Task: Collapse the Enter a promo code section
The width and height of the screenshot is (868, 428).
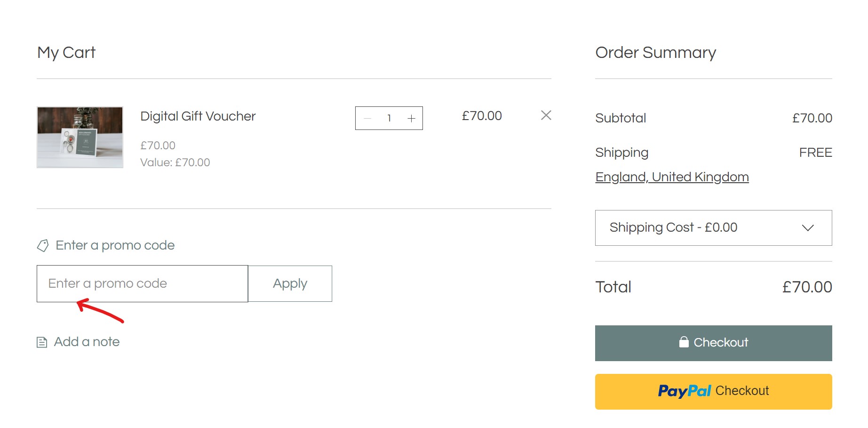Action: pyautogui.click(x=115, y=245)
